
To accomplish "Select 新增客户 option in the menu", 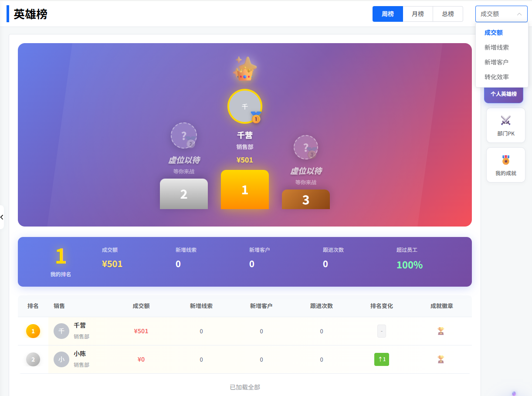I will coord(497,62).
